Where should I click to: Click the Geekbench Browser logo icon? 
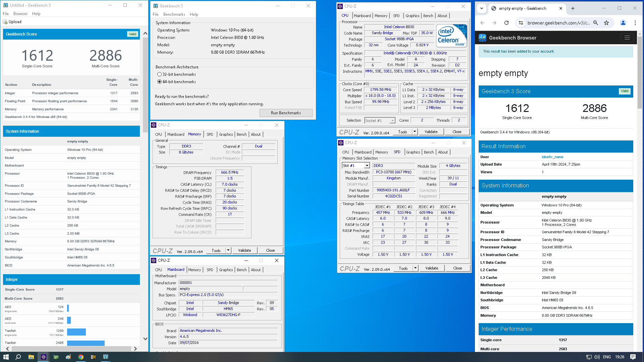(483, 38)
